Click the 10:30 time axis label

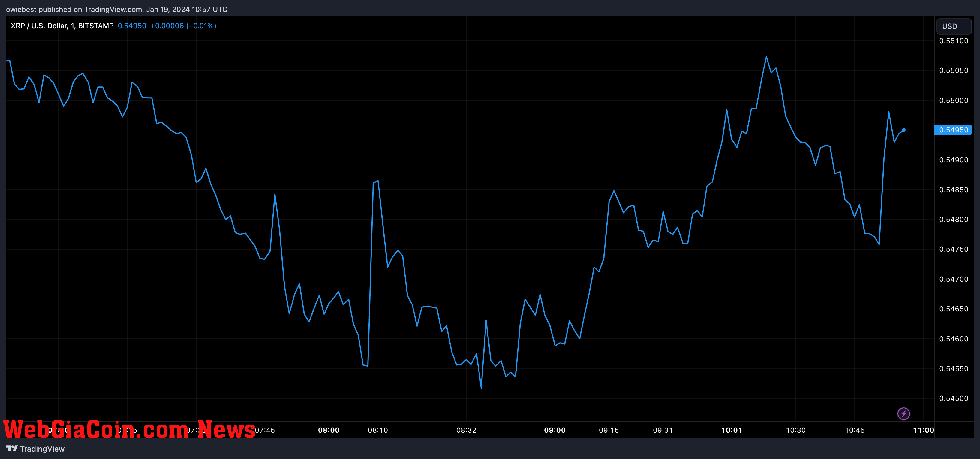pos(796,430)
